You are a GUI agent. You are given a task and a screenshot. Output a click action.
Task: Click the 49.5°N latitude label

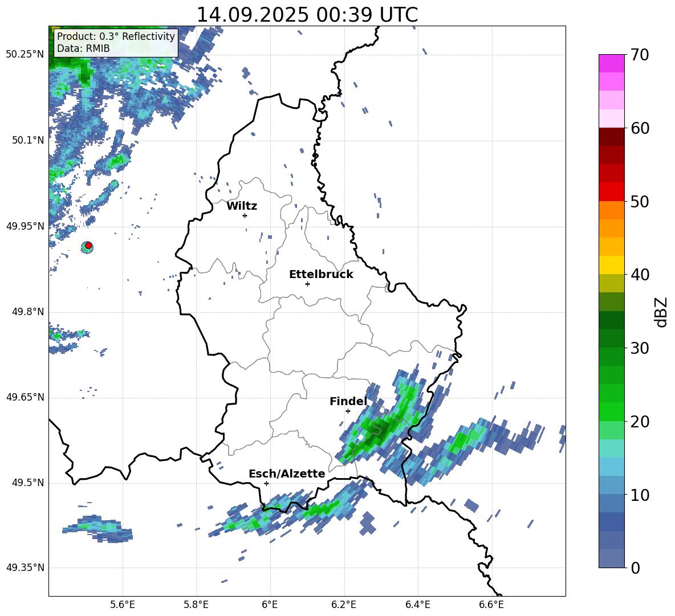(x=27, y=483)
